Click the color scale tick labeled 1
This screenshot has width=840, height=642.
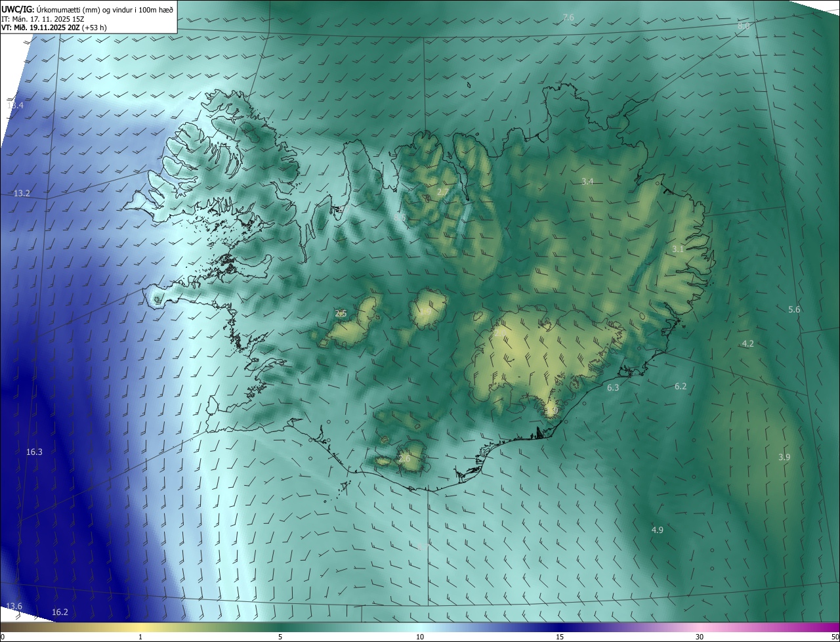[x=140, y=637]
